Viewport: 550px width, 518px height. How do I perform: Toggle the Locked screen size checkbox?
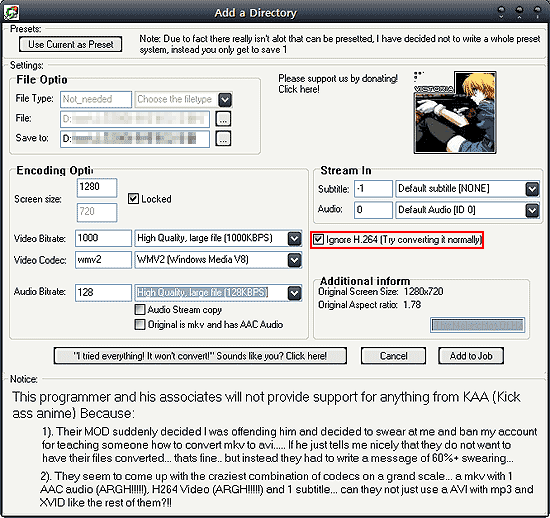(x=133, y=199)
